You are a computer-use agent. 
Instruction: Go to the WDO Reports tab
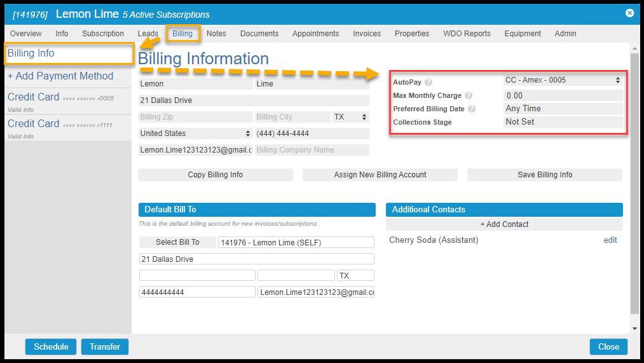pyautogui.click(x=467, y=34)
